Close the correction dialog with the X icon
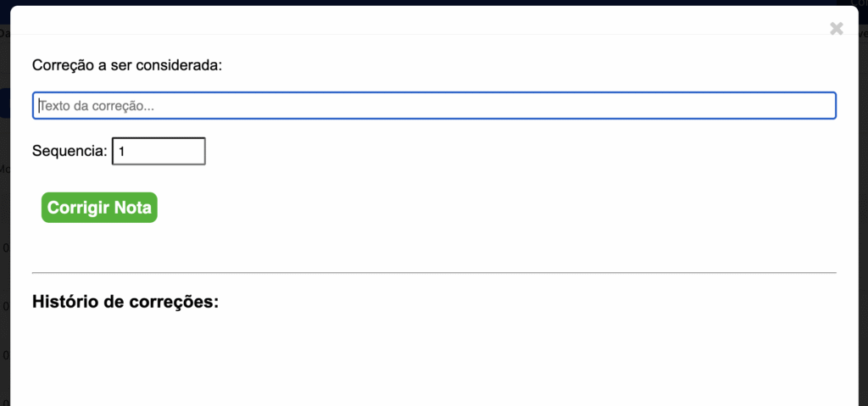 pos(837,29)
